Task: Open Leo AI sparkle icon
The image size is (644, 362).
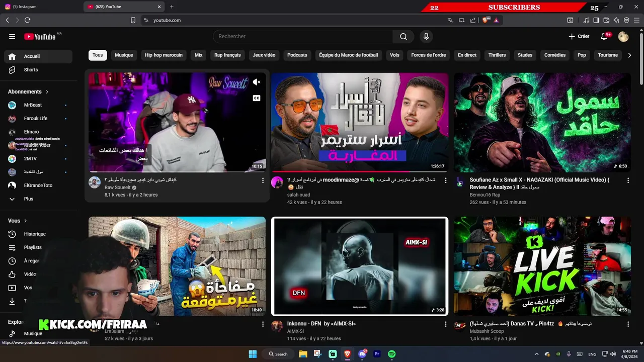Action: [x=616, y=20]
